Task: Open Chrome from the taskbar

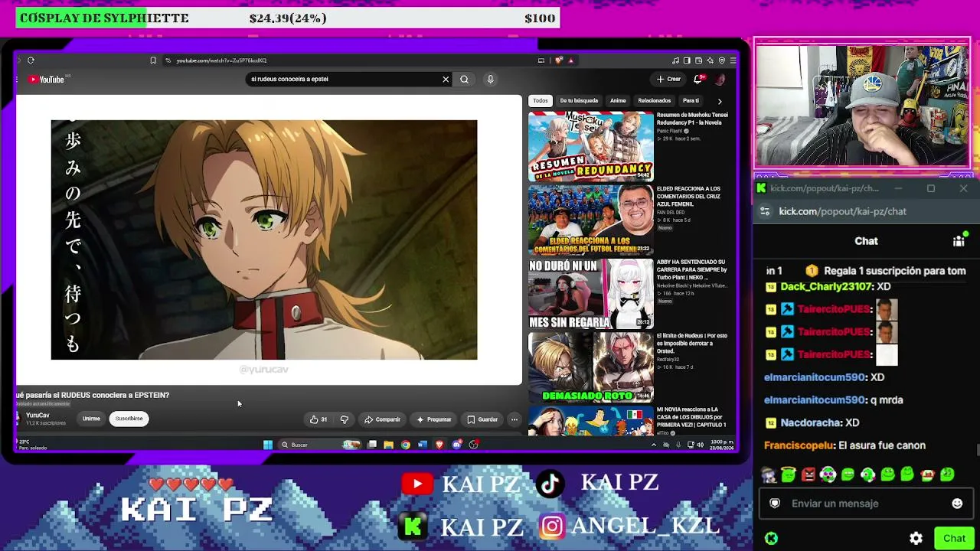Action: [x=406, y=445]
